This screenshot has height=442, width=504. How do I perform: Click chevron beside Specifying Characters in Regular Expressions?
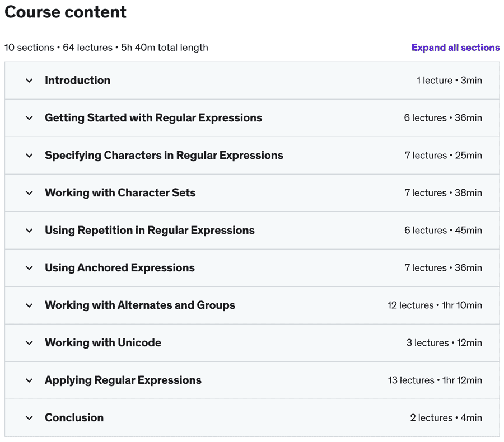point(29,156)
